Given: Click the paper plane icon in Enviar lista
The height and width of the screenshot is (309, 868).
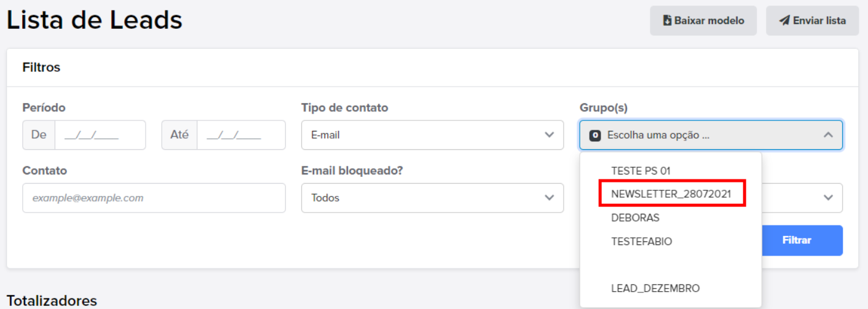Looking at the screenshot, I should pyautogui.click(x=784, y=21).
